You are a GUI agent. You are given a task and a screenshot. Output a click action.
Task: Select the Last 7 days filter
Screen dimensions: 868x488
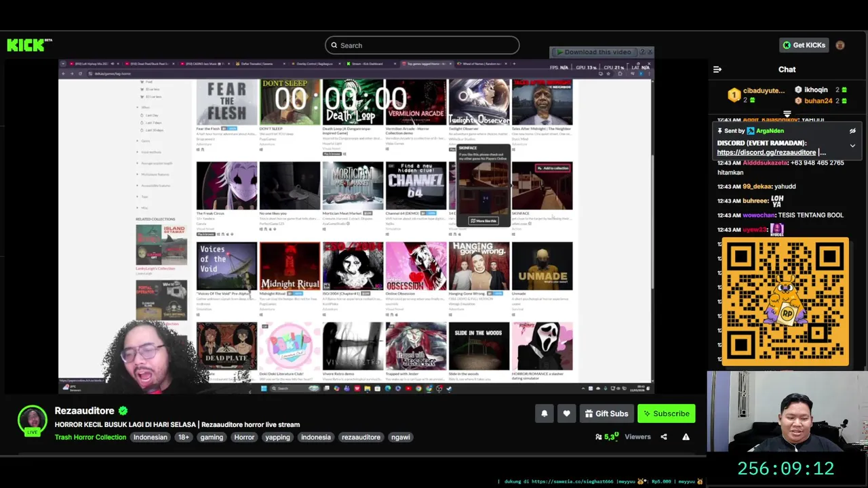click(153, 123)
